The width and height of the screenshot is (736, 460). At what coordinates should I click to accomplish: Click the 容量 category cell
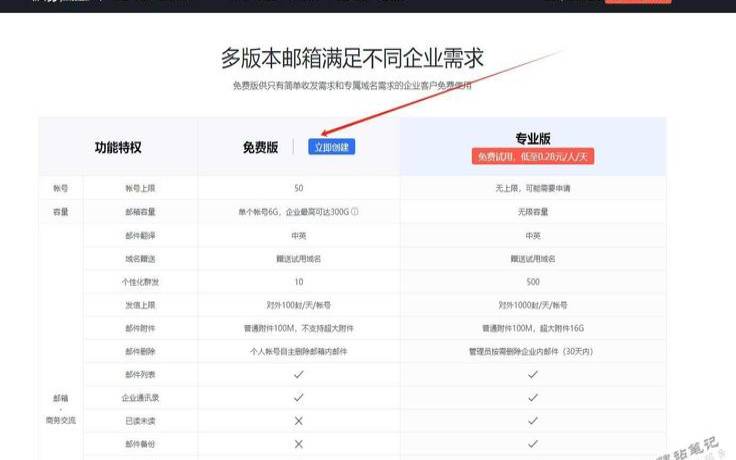(x=61, y=212)
